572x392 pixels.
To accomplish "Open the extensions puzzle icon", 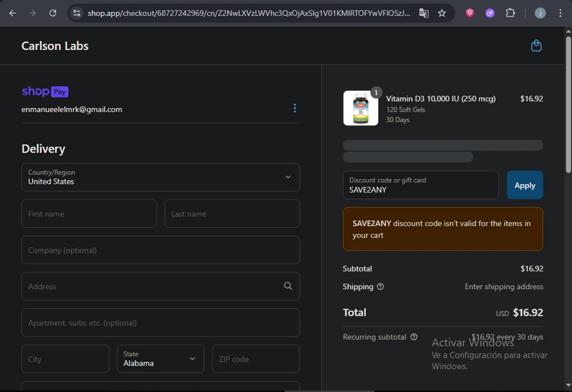I will point(510,13).
